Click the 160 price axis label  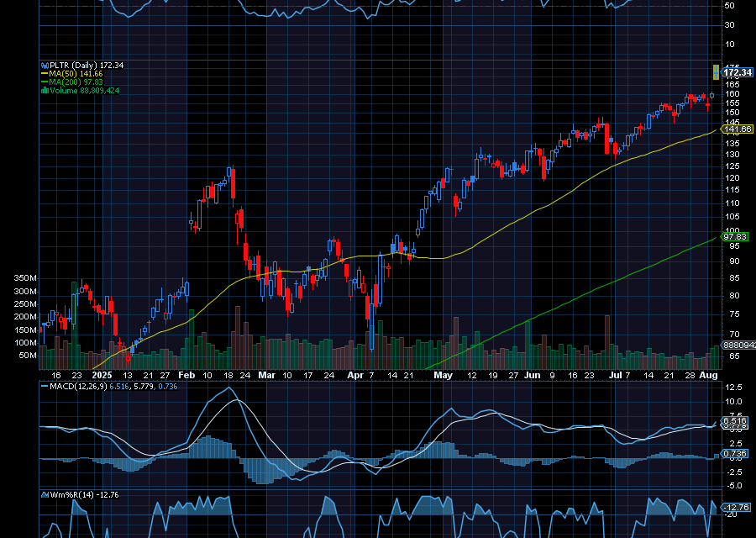coord(732,93)
